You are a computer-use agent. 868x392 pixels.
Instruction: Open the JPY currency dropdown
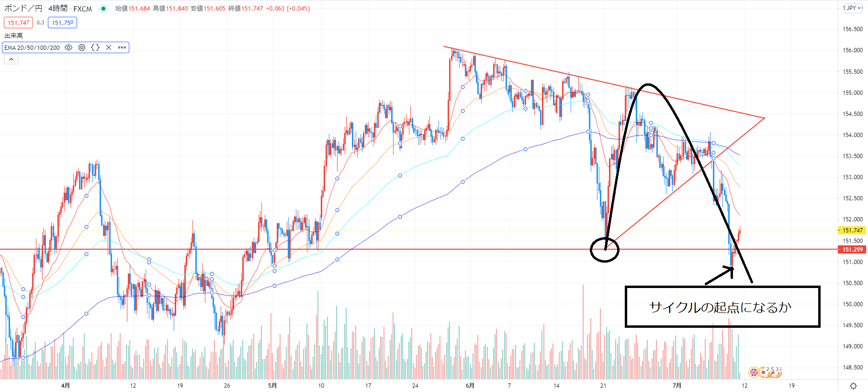[853, 8]
